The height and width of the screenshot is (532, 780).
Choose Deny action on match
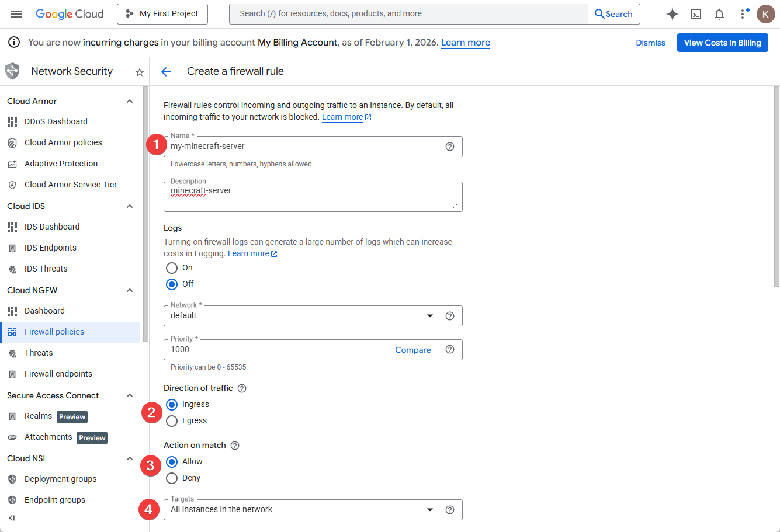click(172, 478)
